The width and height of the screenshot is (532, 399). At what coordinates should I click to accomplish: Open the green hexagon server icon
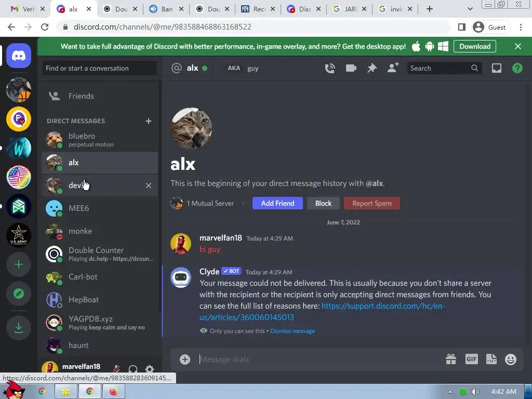pos(19,206)
